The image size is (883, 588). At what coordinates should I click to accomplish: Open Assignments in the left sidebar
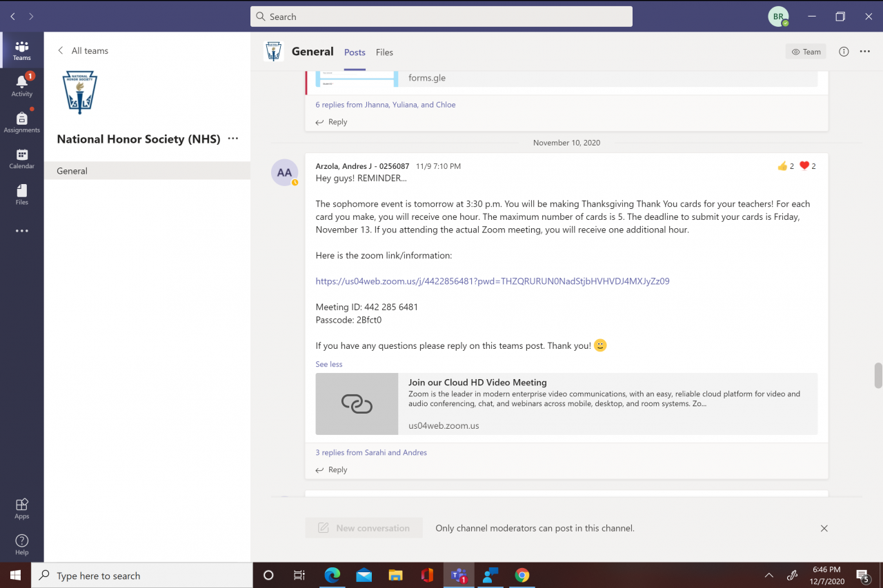21,121
